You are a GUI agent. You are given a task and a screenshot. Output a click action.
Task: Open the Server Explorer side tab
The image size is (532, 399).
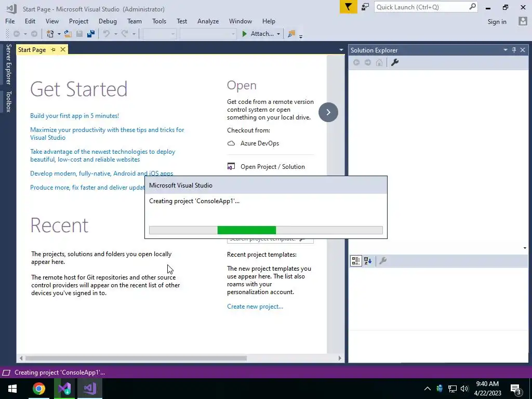8,64
